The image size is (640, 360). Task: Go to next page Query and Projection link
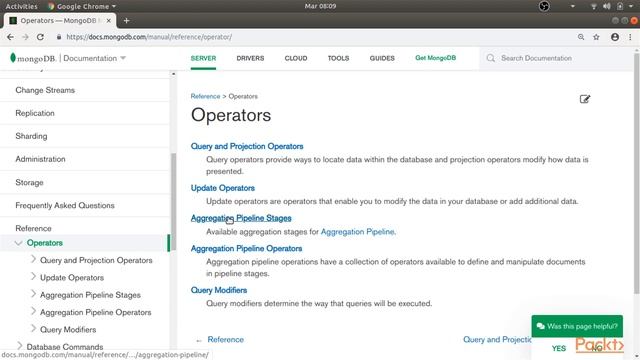(497, 340)
